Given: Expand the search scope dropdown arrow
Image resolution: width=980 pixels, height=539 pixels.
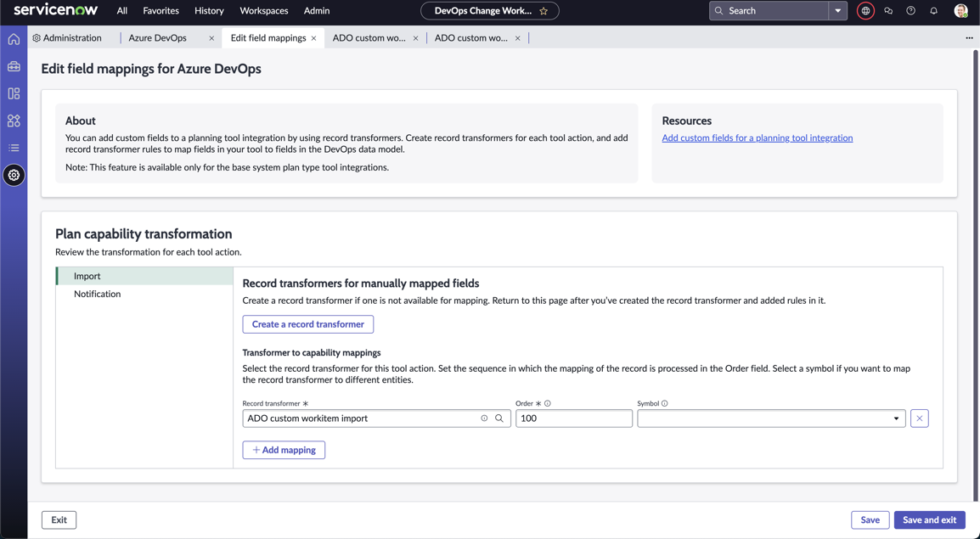Looking at the screenshot, I should point(838,11).
